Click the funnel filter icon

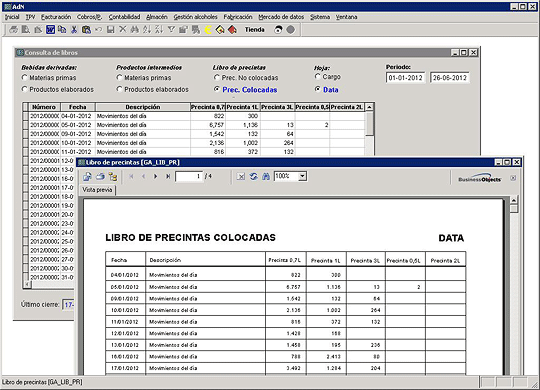(x=171, y=30)
